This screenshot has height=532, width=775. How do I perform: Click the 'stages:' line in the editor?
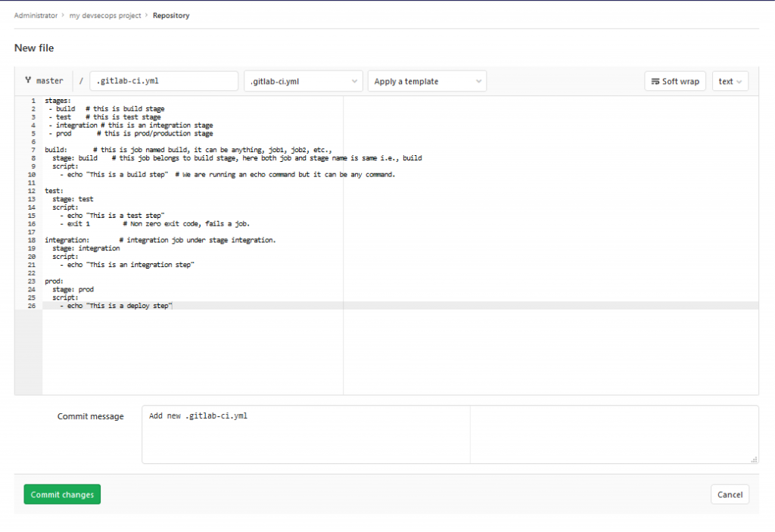click(58, 100)
